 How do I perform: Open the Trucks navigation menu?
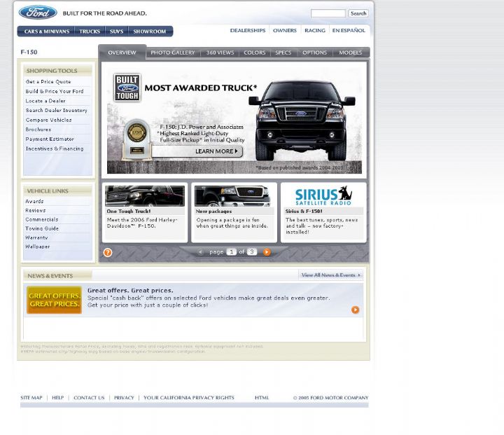(x=90, y=32)
